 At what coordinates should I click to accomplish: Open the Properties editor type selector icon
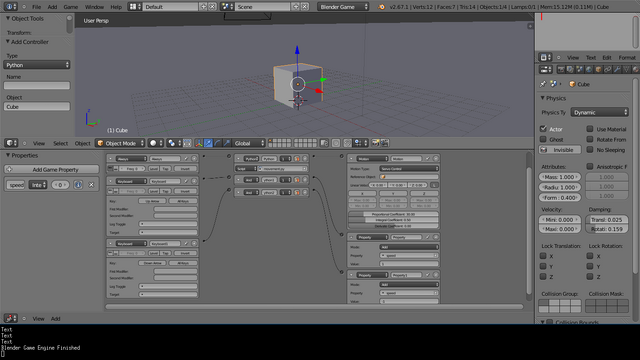click(545, 69)
